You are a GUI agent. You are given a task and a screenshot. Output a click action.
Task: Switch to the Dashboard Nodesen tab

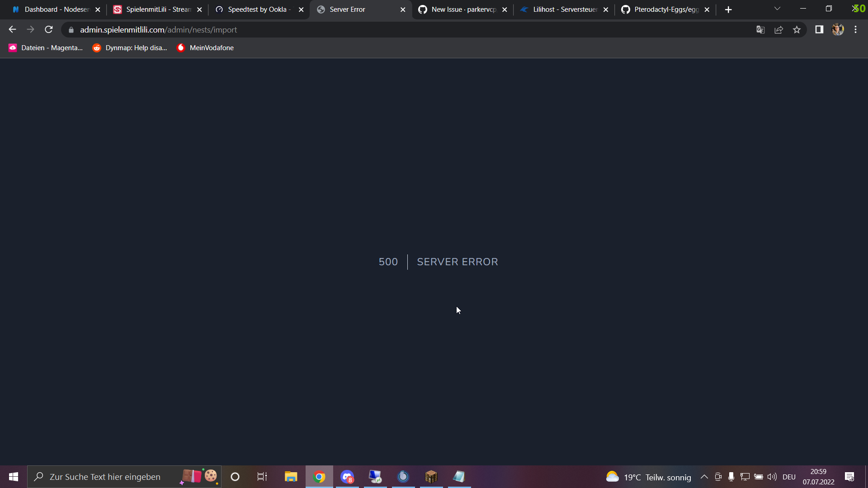click(54, 9)
